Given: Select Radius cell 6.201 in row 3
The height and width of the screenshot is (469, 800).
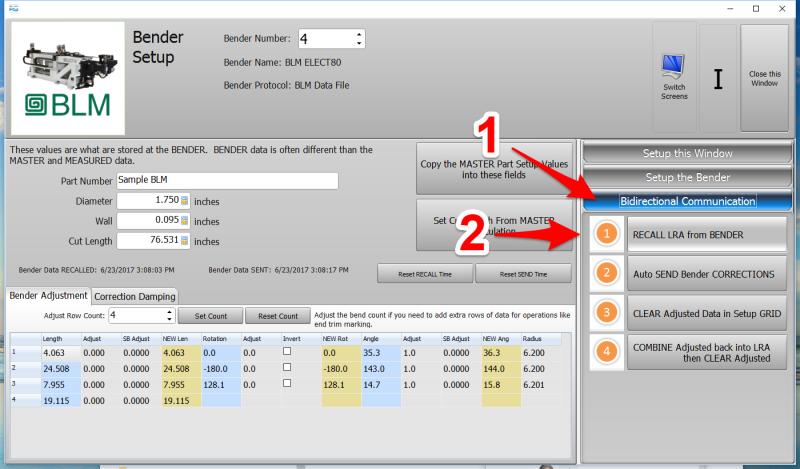Looking at the screenshot, I should pos(541,385).
